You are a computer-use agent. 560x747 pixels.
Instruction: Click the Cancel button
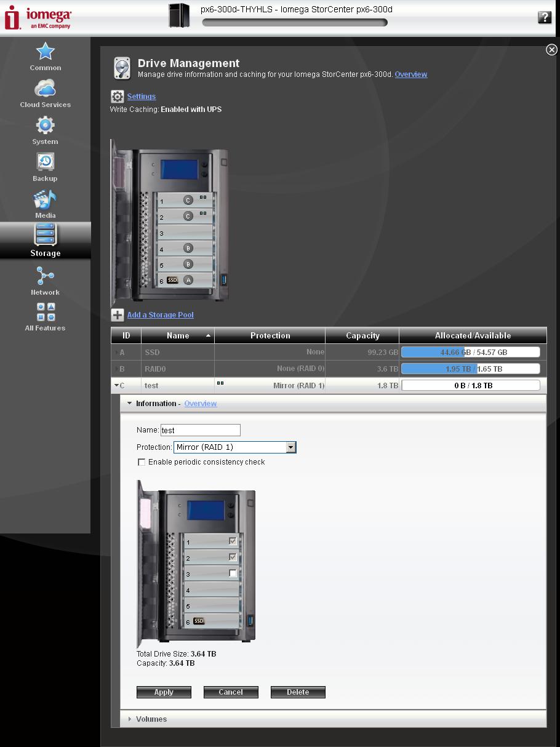(231, 692)
